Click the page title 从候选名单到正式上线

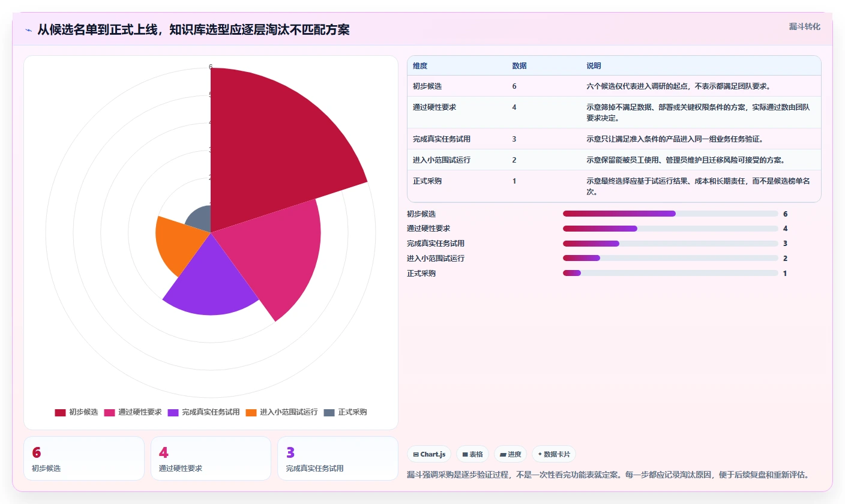point(193,30)
